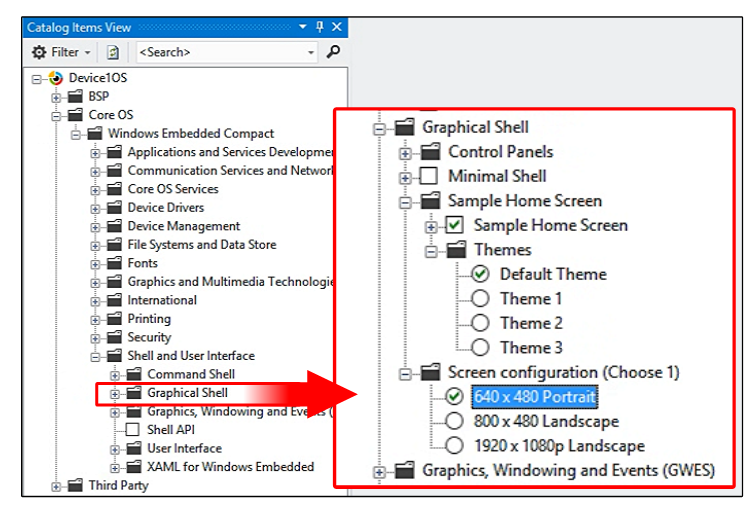Click the BSP folder icon

[x=75, y=96]
